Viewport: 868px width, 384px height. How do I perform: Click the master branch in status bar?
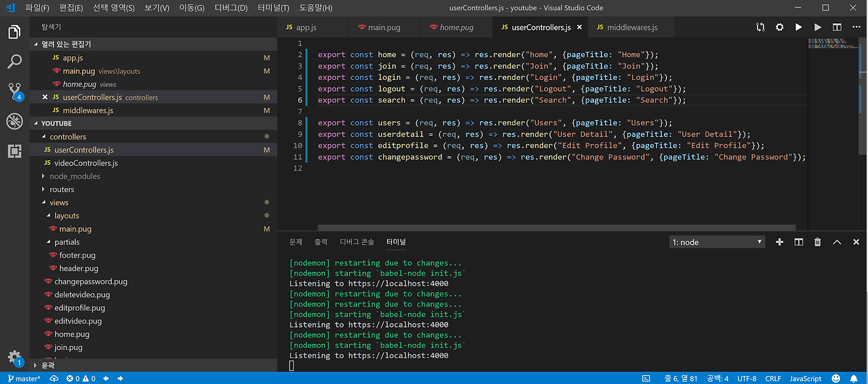[x=24, y=379]
